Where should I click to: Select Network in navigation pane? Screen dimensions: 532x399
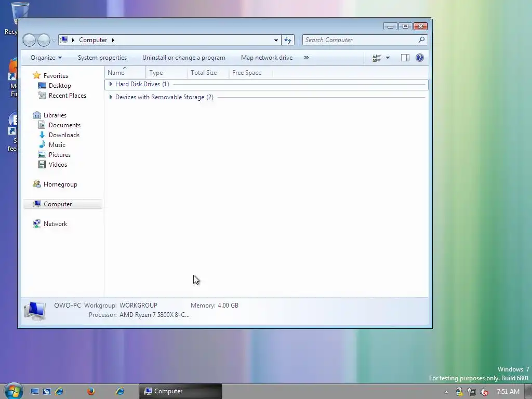55,223
